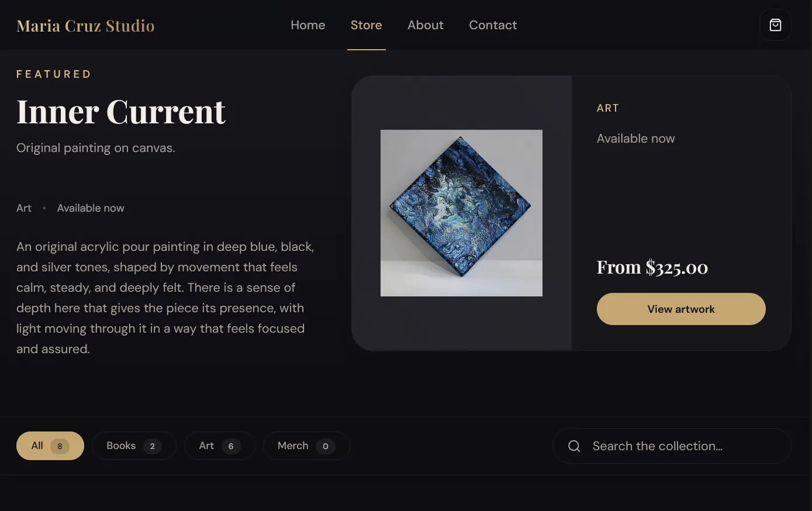Select the All filter chip
The height and width of the screenshot is (511, 812).
click(x=50, y=446)
